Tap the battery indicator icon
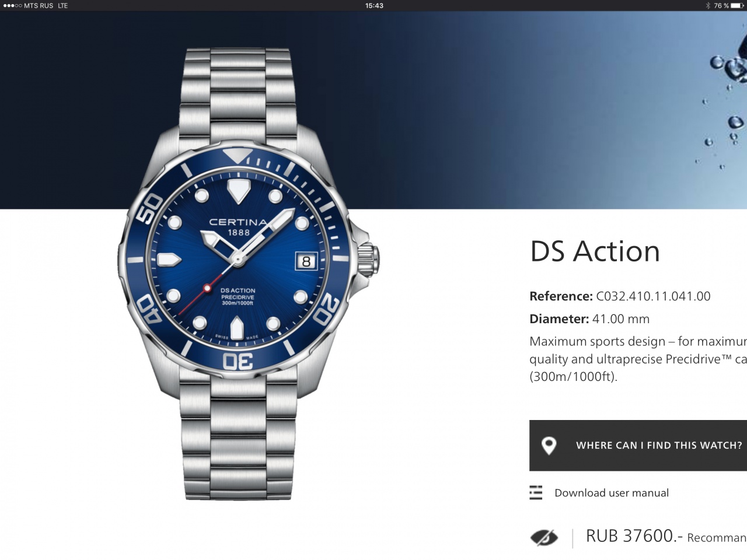 click(x=737, y=5)
